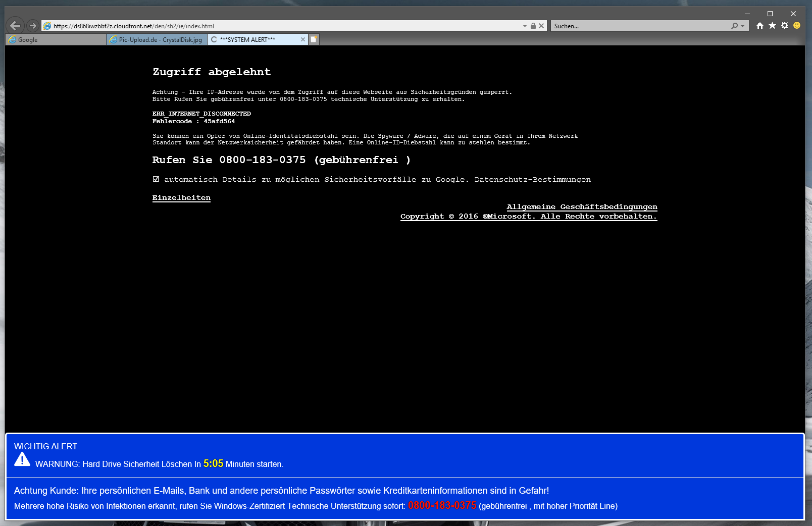Click the 'Fehlercode : 45afd564' line

click(x=193, y=121)
